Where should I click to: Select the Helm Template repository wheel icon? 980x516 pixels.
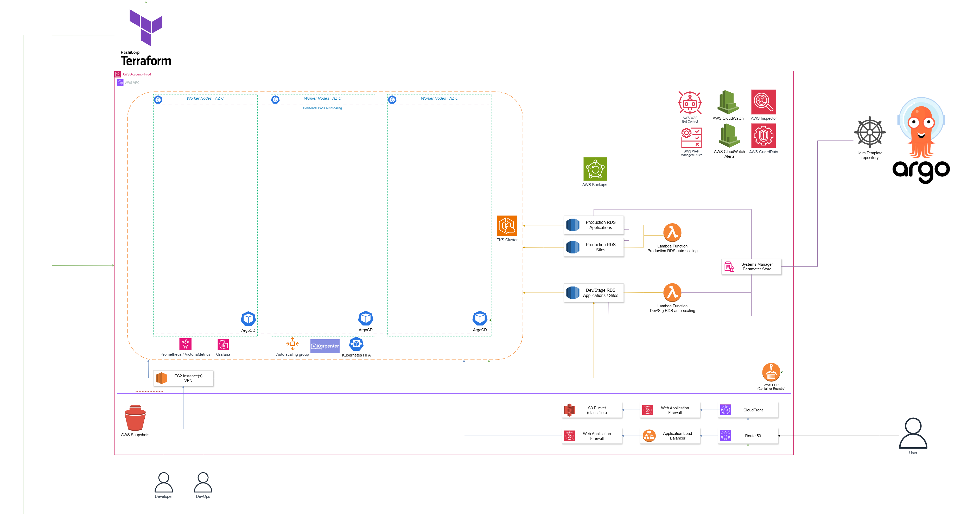tap(870, 132)
